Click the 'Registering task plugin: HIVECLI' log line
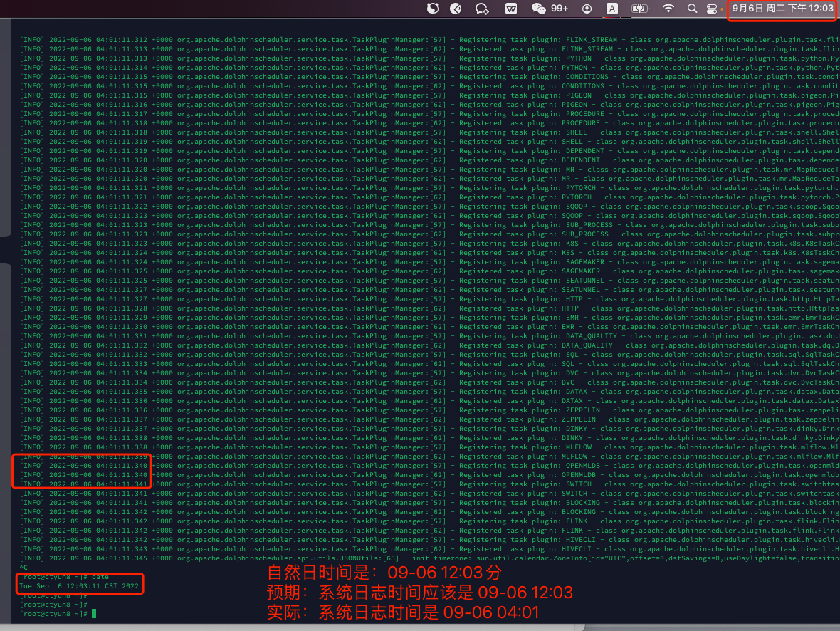Screen dimensions: 840x631 (430, 540)
